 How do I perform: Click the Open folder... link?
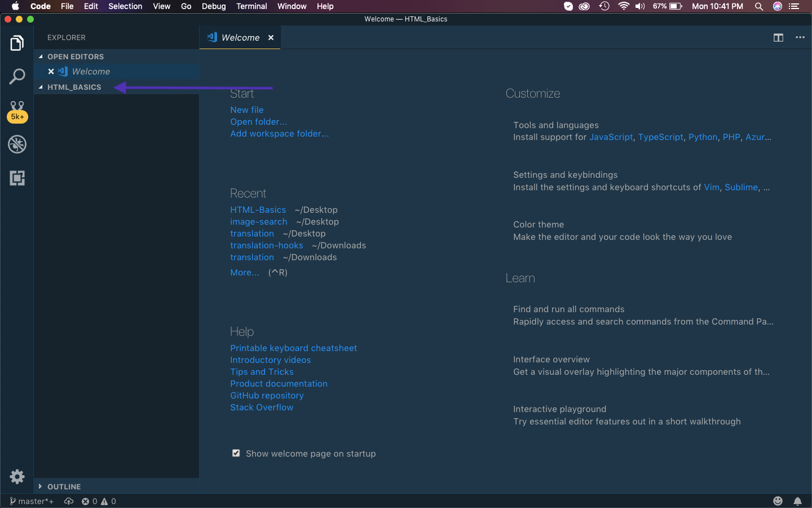258,122
